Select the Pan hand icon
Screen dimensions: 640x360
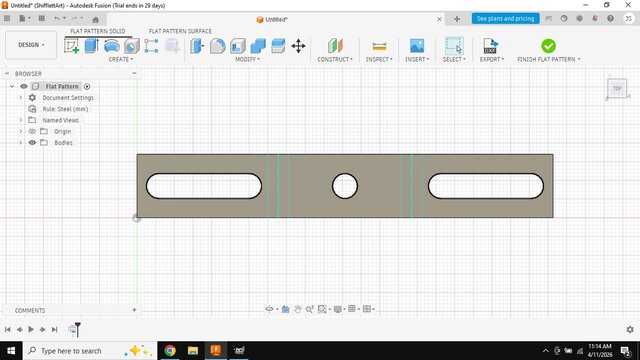tap(298, 309)
